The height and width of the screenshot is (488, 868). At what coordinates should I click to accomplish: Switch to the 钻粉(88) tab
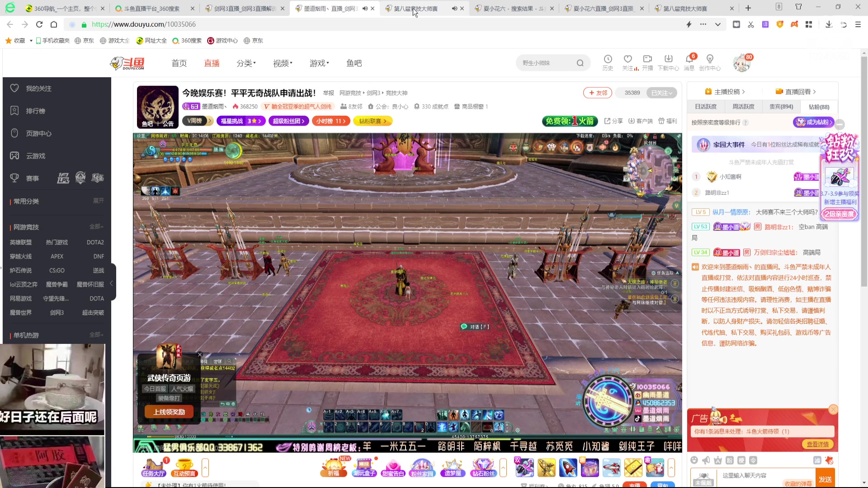[x=819, y=107]
